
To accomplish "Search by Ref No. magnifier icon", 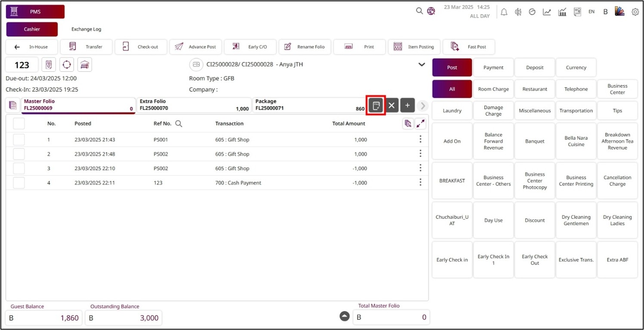I will (x=179, y=124).
